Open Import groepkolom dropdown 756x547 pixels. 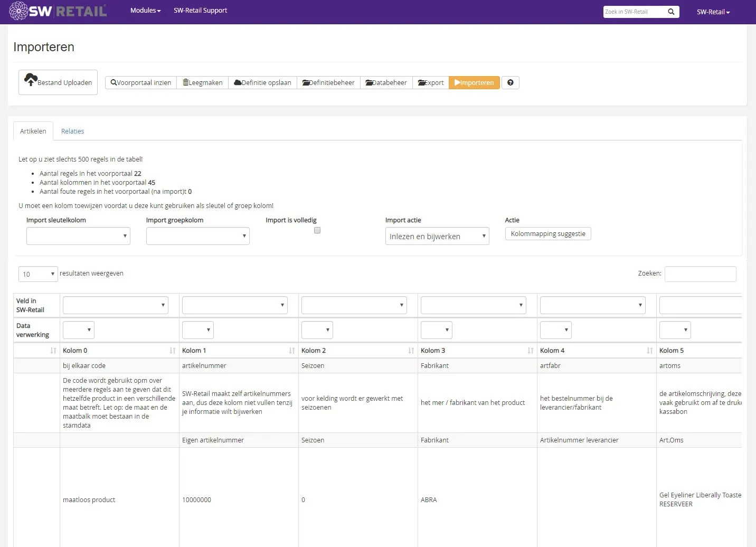[197, 236]
